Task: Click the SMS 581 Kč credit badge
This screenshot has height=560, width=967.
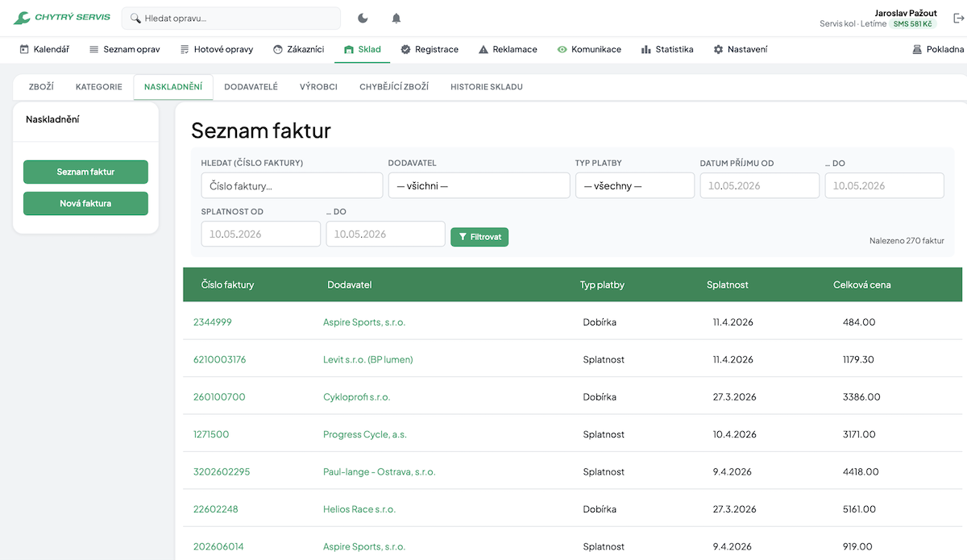Action: coord(913,24)
